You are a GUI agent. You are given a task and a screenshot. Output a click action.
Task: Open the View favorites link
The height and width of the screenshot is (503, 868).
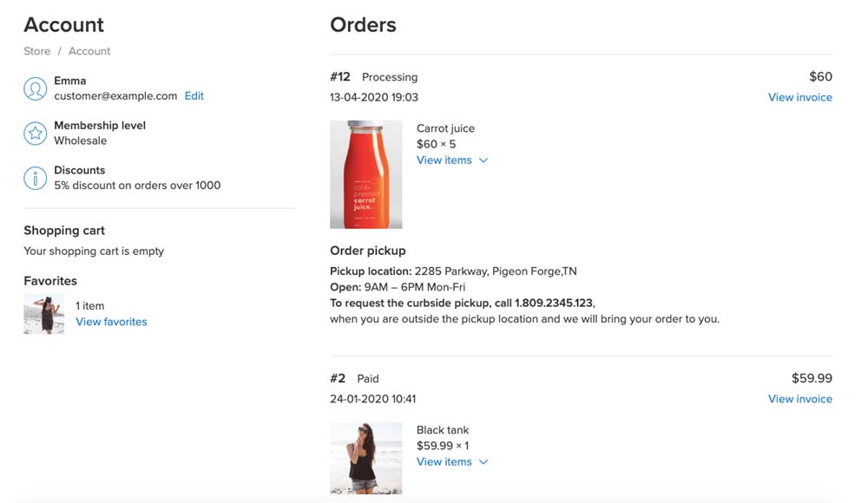point(111,322)
